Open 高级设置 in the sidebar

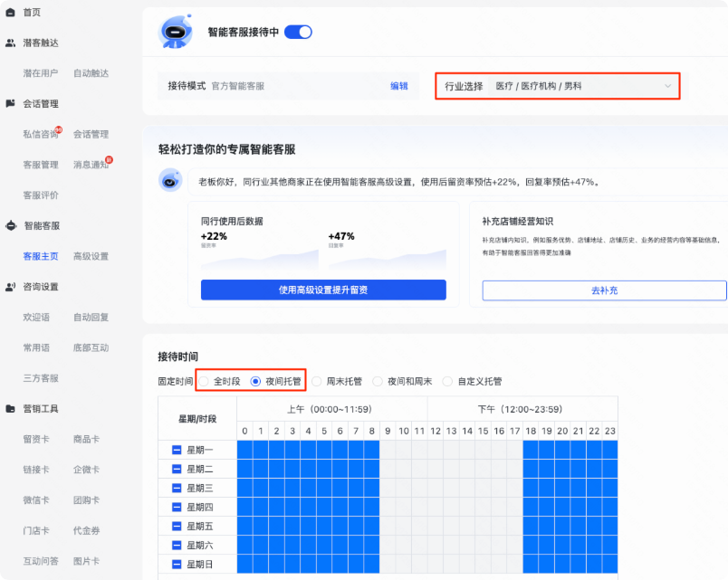tap(91, 256)
